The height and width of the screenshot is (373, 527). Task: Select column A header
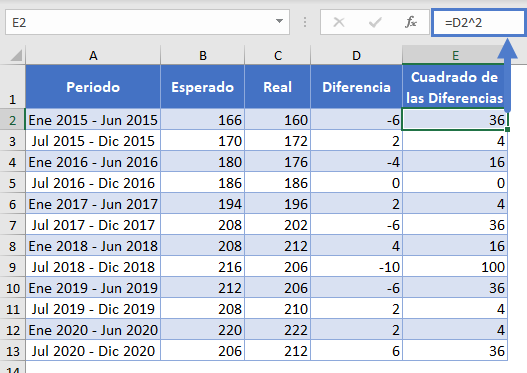coord(93,55)
